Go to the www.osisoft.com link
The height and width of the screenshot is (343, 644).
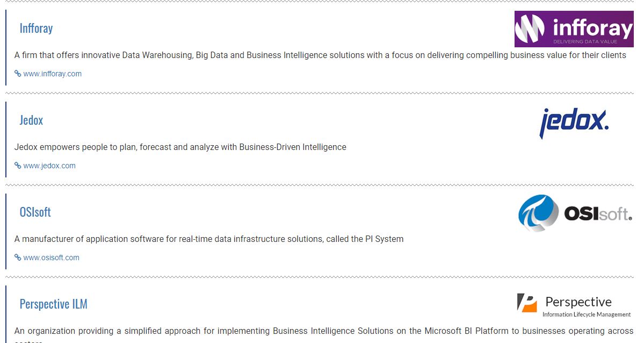point(51,258)
